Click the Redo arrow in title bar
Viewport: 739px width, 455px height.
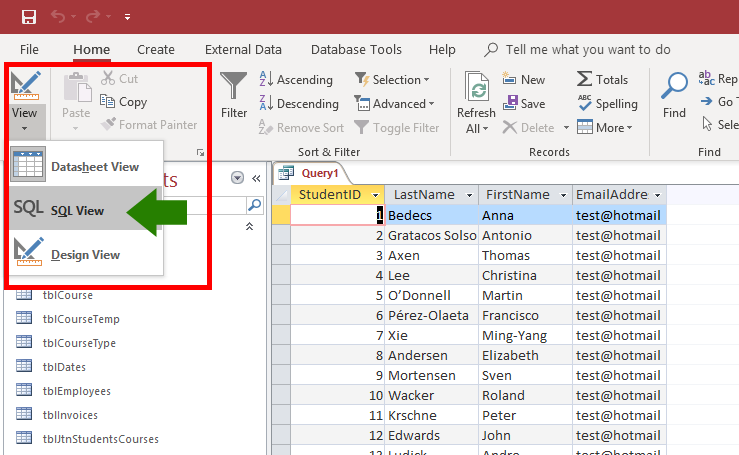(93, 17)
